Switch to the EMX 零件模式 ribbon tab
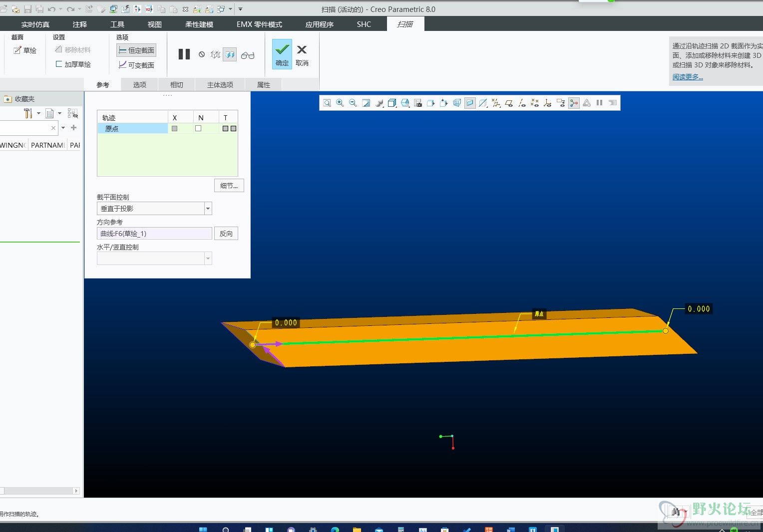Image resolution: width=763 pixels, height=532 pixels. [259, 24]
